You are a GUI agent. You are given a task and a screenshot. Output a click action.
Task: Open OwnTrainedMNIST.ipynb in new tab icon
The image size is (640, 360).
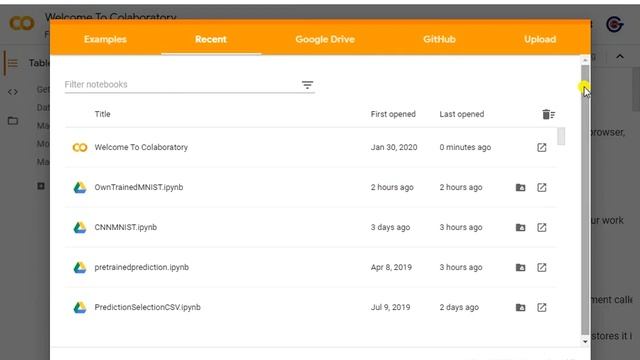pyautogui.click(x=542, y=187)
